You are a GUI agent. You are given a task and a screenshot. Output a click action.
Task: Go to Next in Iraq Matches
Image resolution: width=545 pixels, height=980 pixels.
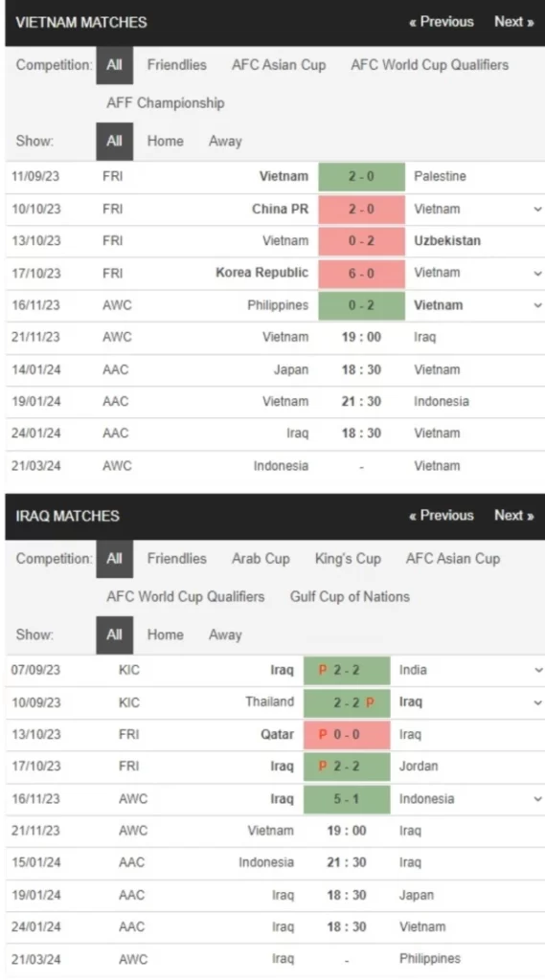[x=513, y=516]
